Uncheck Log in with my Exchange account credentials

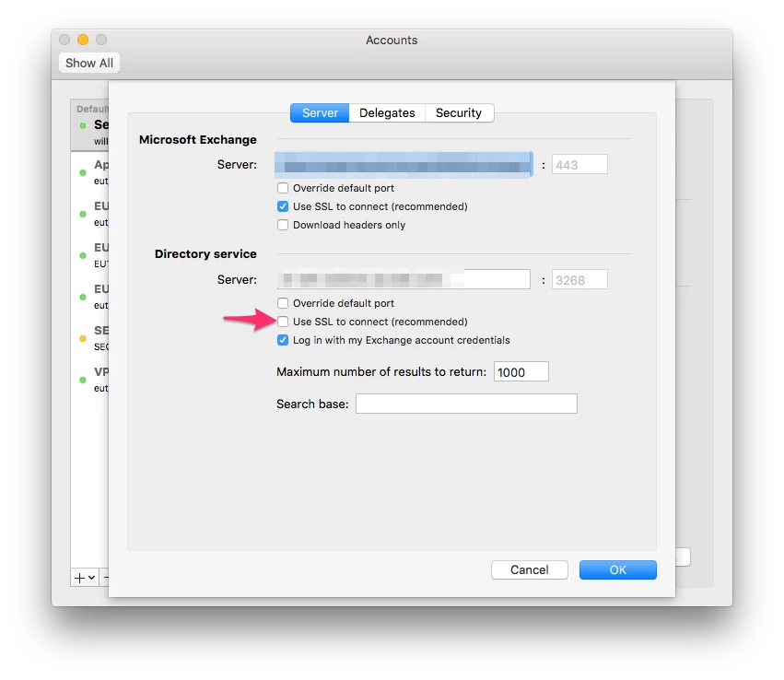283,340
